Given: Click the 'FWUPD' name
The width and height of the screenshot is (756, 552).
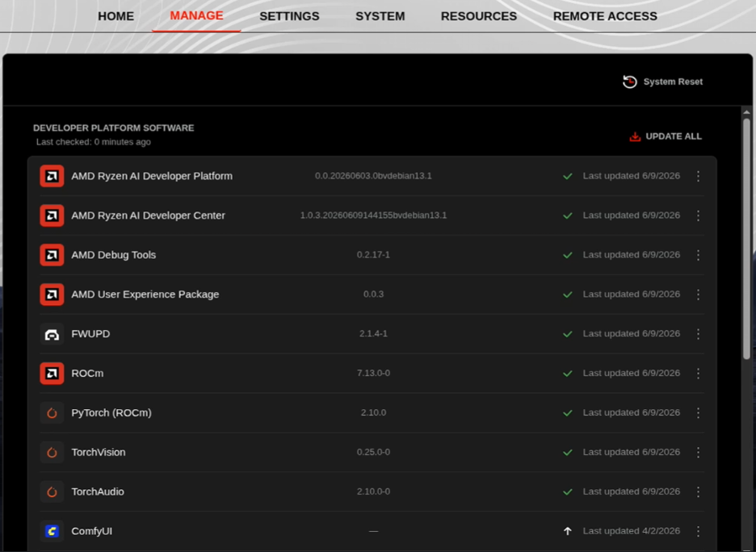Looking at the screenshot, I should pyautogui.click(x=90, y=334).
